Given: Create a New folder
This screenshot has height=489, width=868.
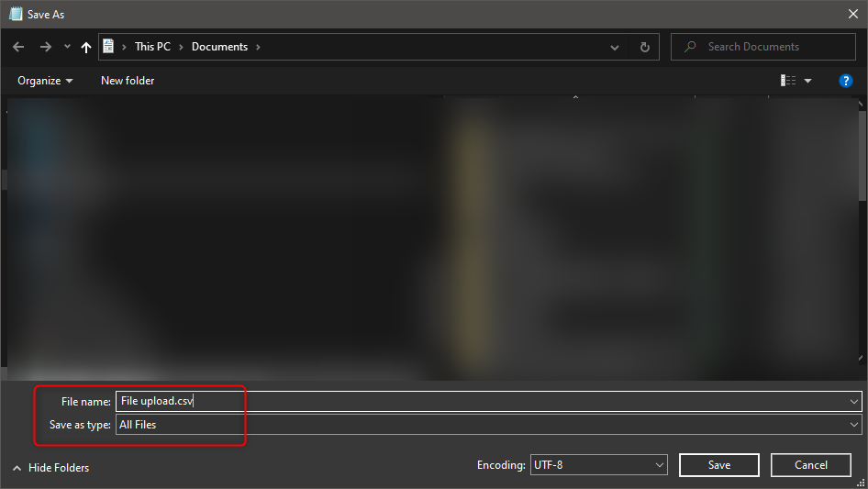Looking at the screenshot, I should (x=128, y=81).
